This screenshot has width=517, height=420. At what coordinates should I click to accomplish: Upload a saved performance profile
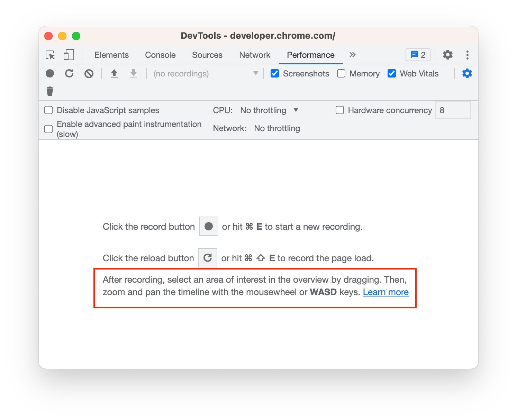(x=114, y=73)
